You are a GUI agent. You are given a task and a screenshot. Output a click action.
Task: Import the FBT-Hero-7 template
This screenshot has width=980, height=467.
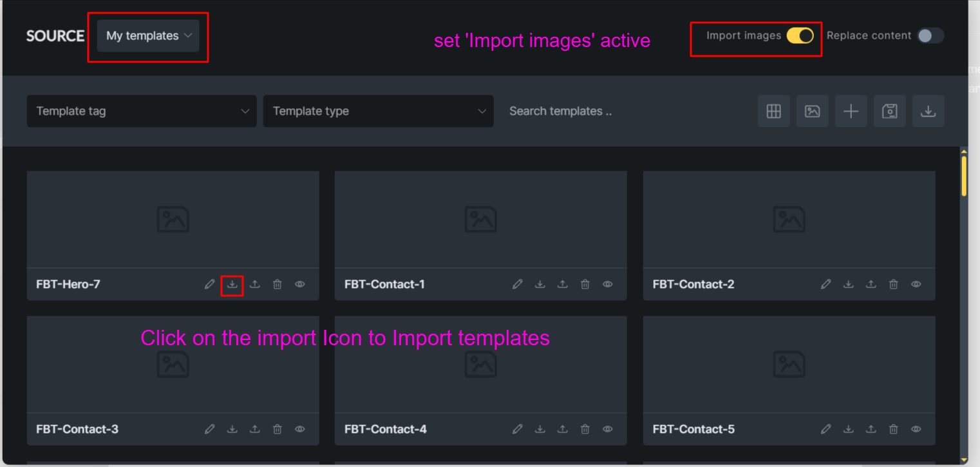pos(232,284)
